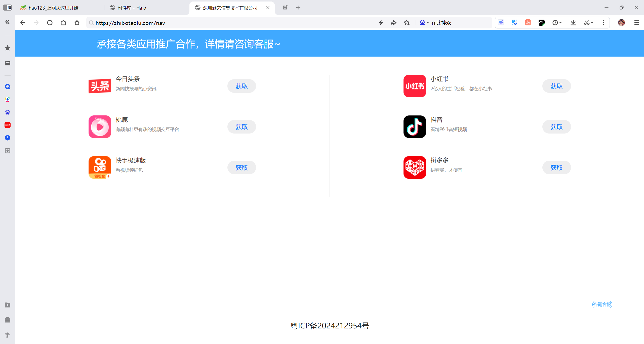Open the tab grid overview icon
Image resolution: width=644 pixels, height=344 pixels.
[285, 8]
